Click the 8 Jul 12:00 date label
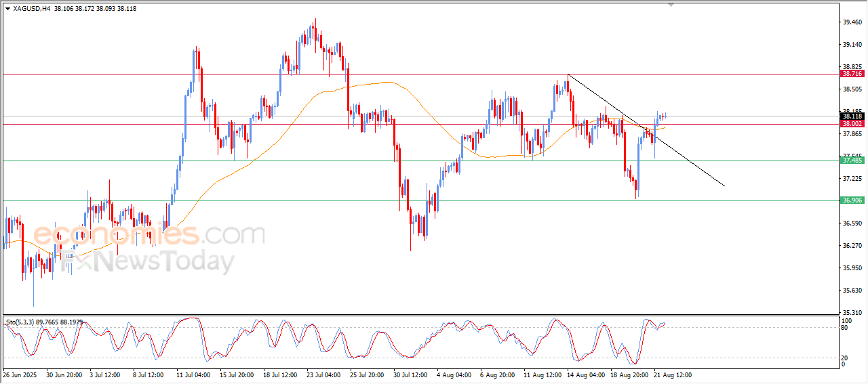This screenshot has height=384, width=868. click(x=149, y=375)
